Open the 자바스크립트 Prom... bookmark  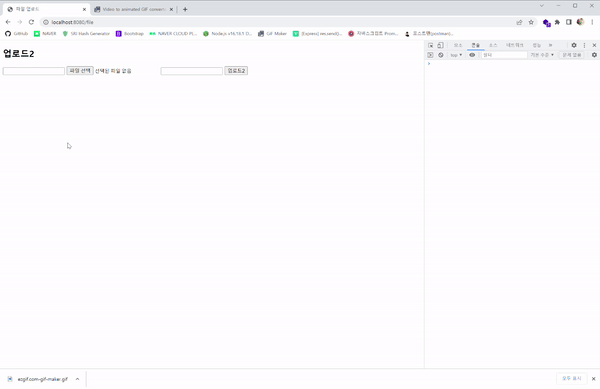pyautogui.click(x=373, y=34)
